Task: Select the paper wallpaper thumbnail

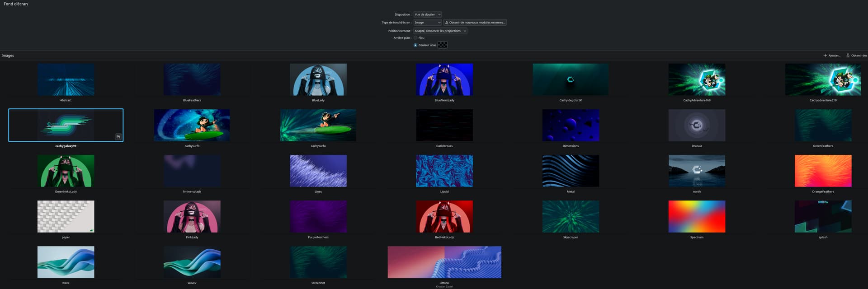Action: tap(66, 217)
